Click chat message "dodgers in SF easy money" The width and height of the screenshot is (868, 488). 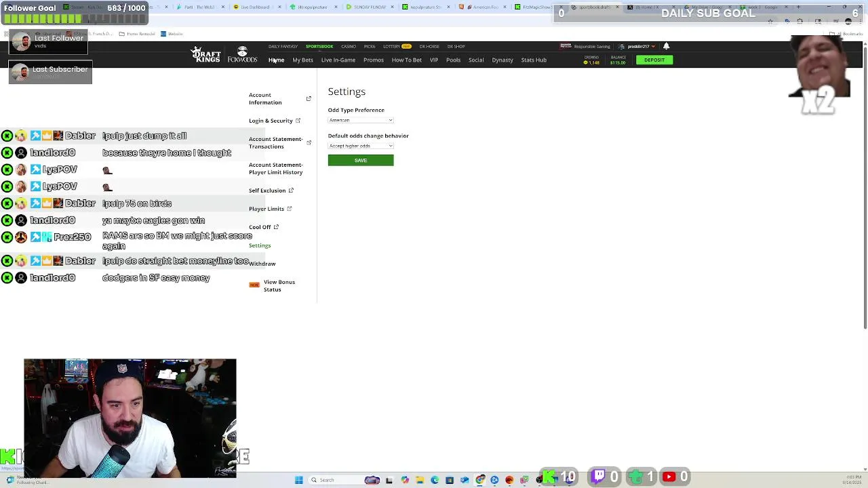click(x=156, y=278)
